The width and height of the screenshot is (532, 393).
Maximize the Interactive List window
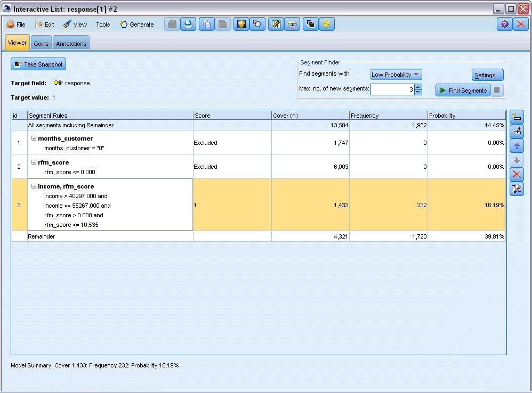(x=511, y=9)
